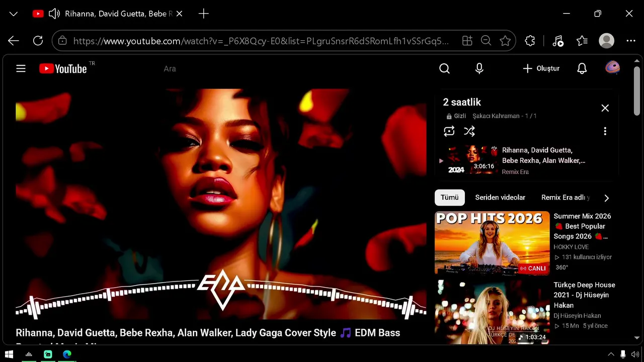The height and width of the screenshot is (362, 644).
Task: Mute the tab using the speaker icon
Action: point(54,14)
